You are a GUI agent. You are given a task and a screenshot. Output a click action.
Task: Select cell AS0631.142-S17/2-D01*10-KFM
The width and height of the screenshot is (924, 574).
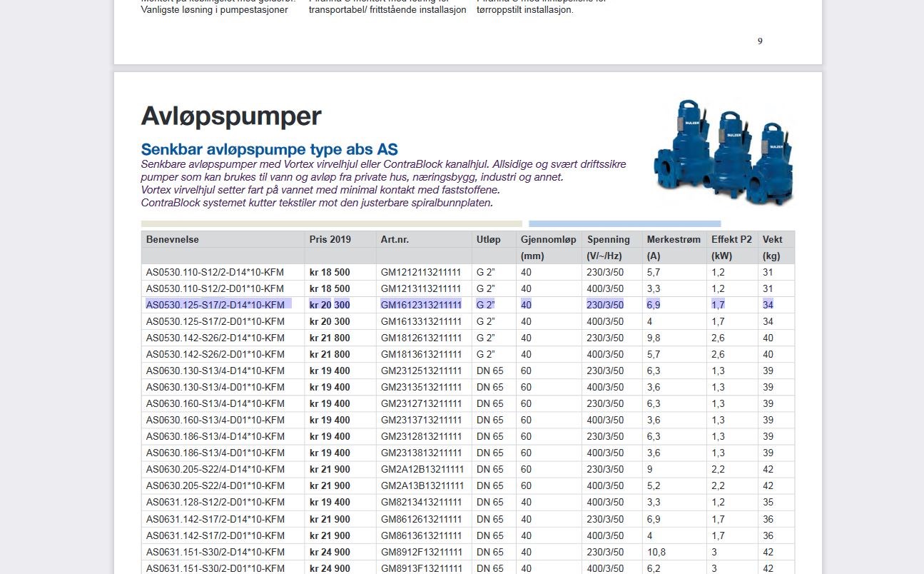tap(215, 535)
